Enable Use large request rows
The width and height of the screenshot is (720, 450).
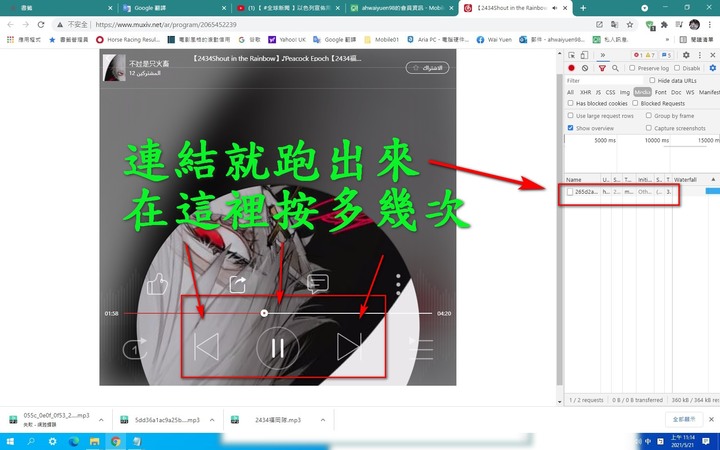[x=571, y=116]
